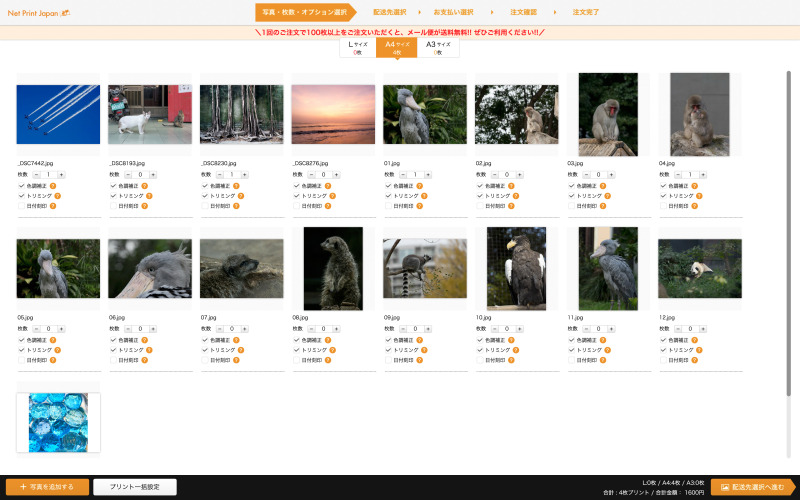The height and width of the screenshot is (500, 800).
Task: Decrease print count for _DSC8230.jpg
Action: pos(219,175)
